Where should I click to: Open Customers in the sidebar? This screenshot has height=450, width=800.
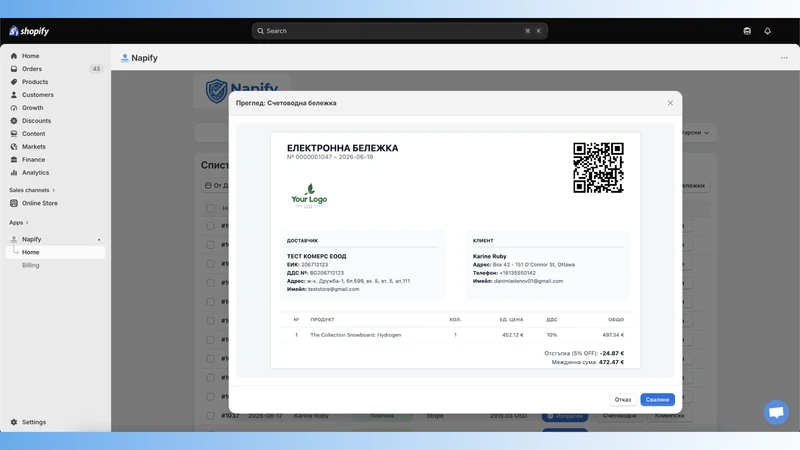pos(55,95)
